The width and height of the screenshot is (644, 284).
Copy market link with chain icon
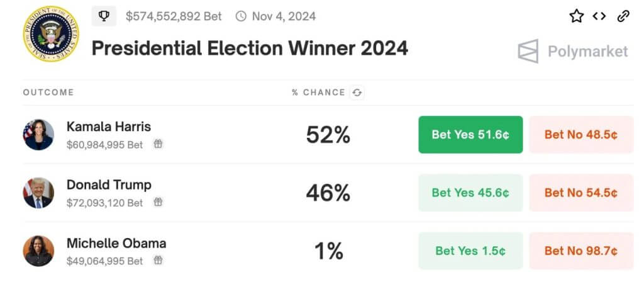623,16
